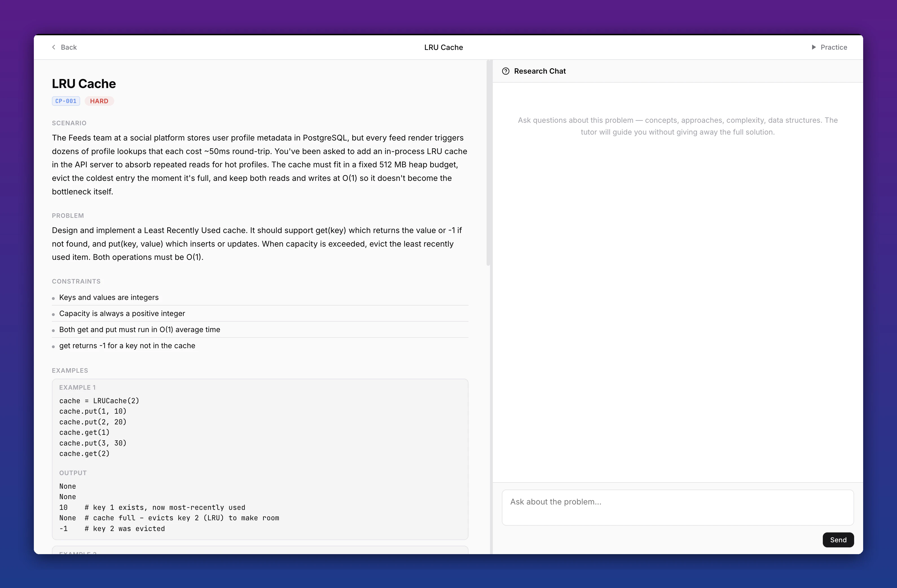
Task: Click the Practice play triangle icon
Action: [813, 47]
